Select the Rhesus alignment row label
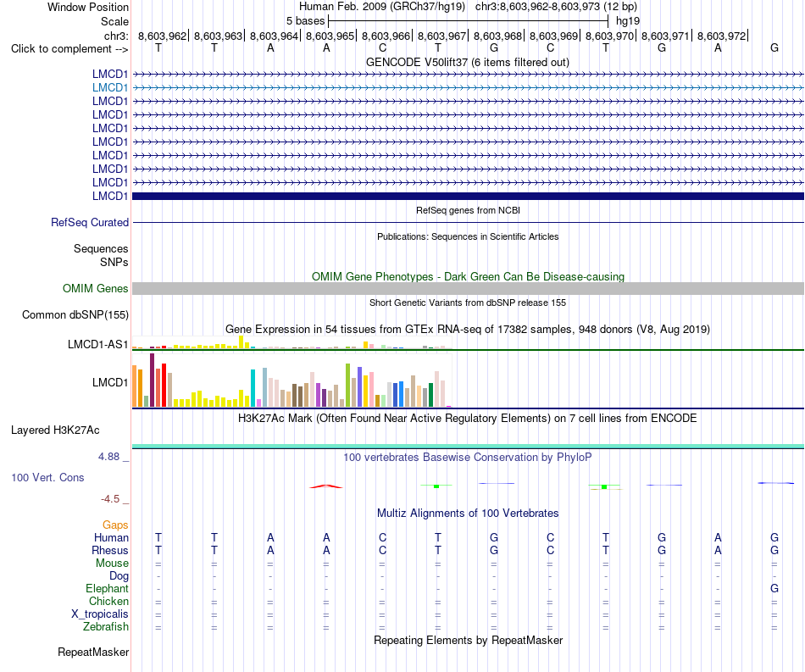 tap(110, 550)
